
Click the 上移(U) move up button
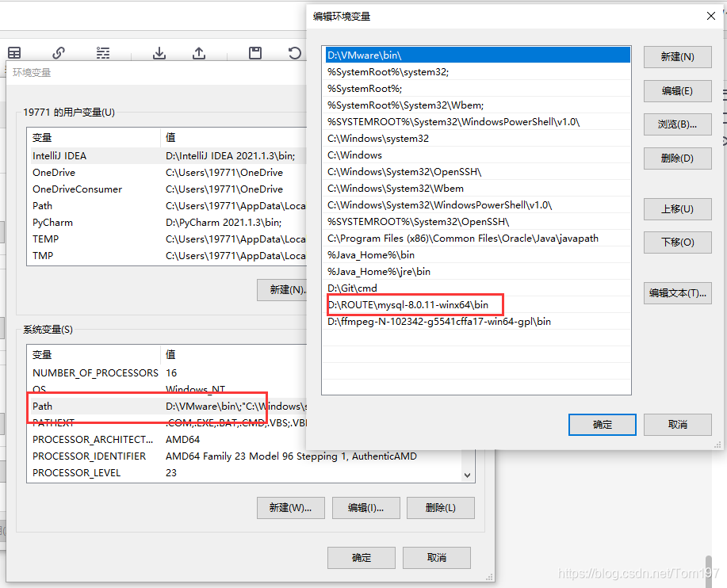click(x=677, y=209)
